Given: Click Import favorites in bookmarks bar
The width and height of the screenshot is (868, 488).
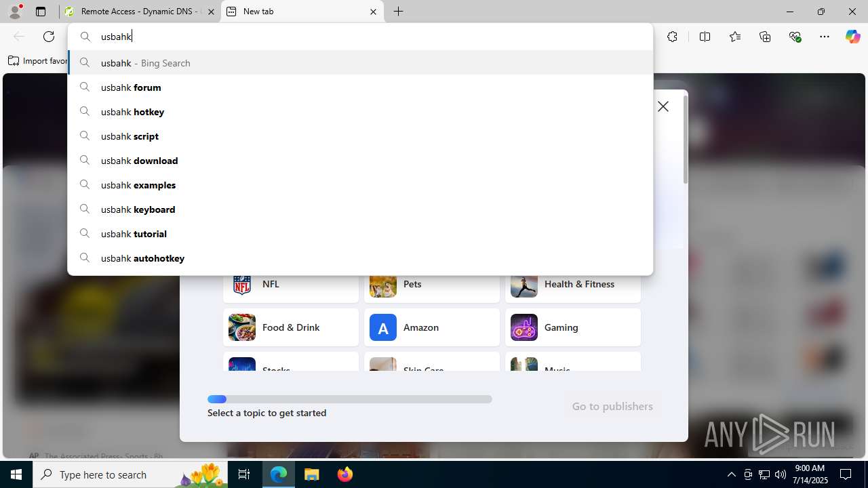Looking at the screenshot, I should 38,61.
